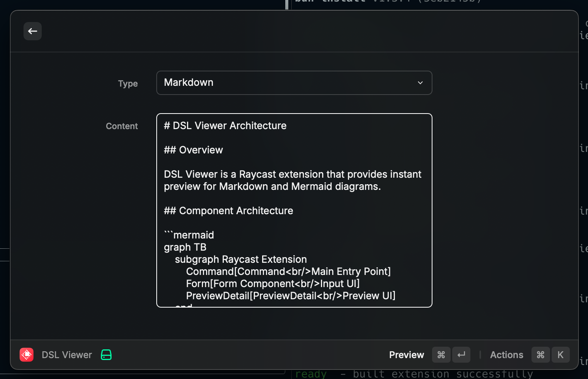Click the Command key icon next to Preview
The height and width of the screenshot is (379, 588).
(441, 355)
